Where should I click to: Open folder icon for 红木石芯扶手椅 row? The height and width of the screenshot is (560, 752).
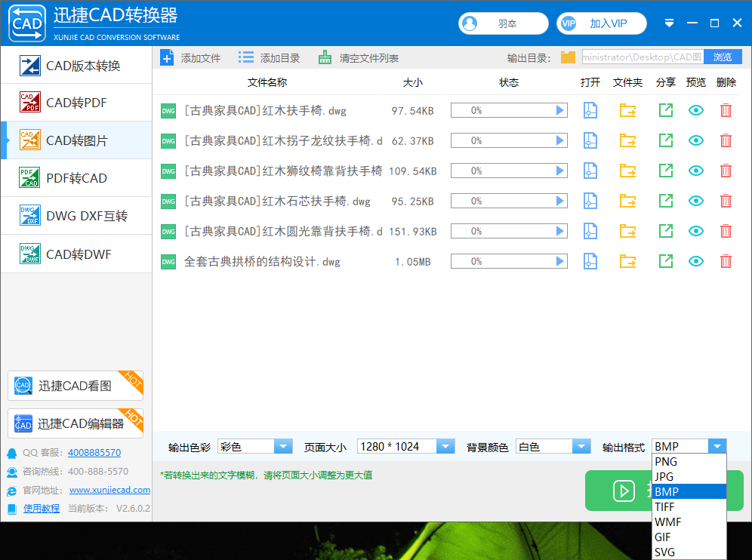click(x=627, y=202)
